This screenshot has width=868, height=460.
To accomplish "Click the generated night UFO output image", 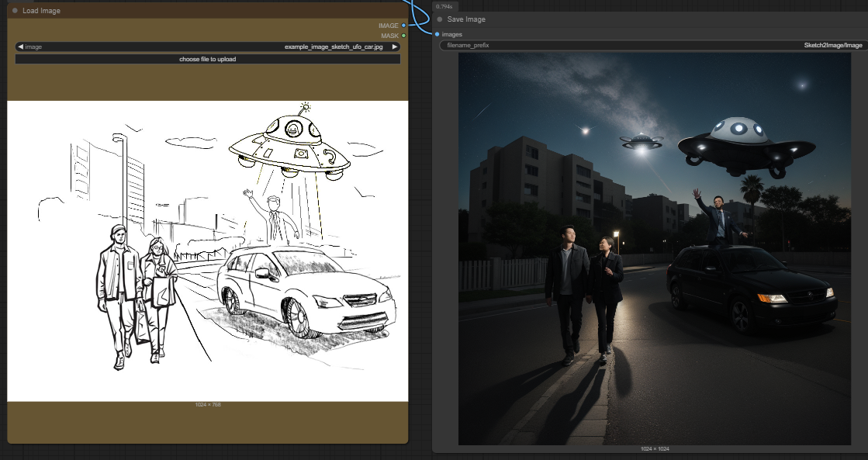I will click(654, 249).
